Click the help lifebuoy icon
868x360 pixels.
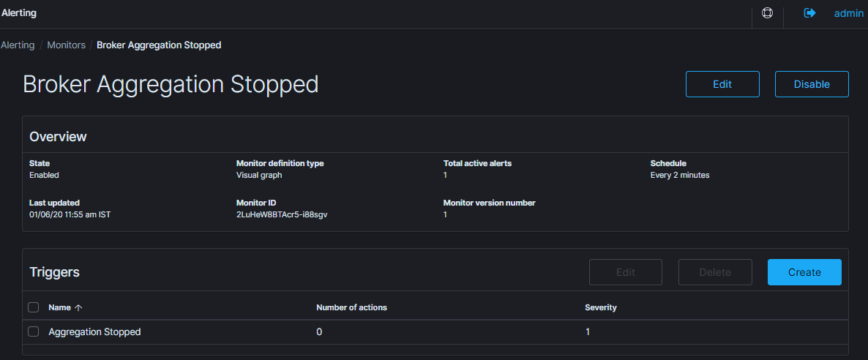pyautogui.click(x=767, y=13)
